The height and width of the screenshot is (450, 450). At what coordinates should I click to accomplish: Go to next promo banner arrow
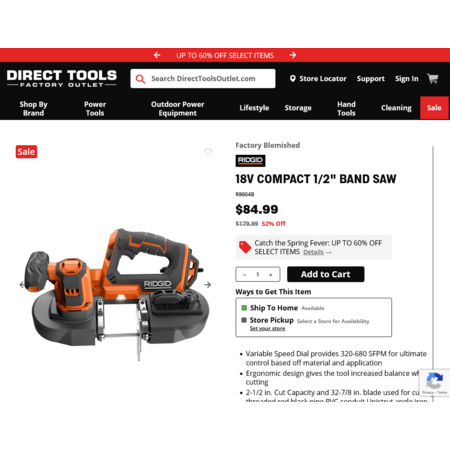[293, 55]
